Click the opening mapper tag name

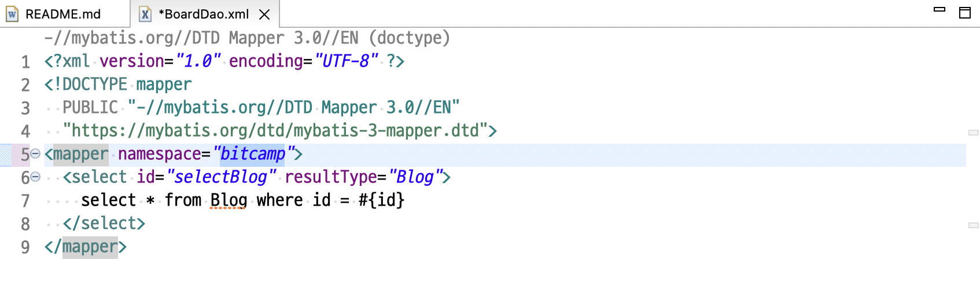[80, 154]
